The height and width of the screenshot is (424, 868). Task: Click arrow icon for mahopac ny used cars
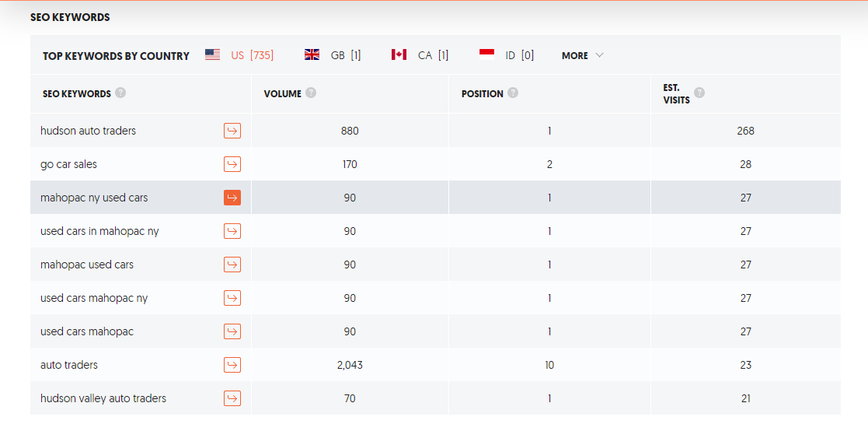pyautogui.click(x=232, y=198)
